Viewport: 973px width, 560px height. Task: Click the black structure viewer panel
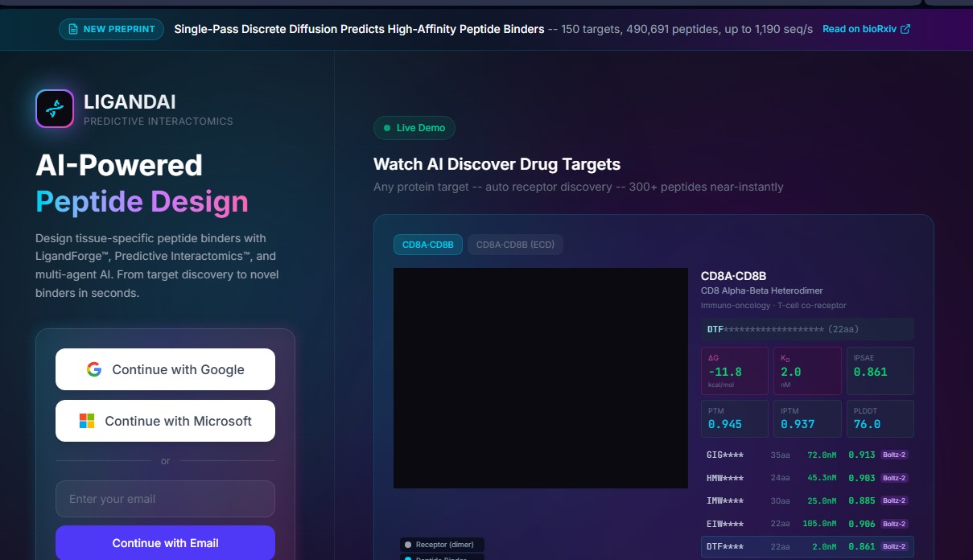tap(541, 378)
